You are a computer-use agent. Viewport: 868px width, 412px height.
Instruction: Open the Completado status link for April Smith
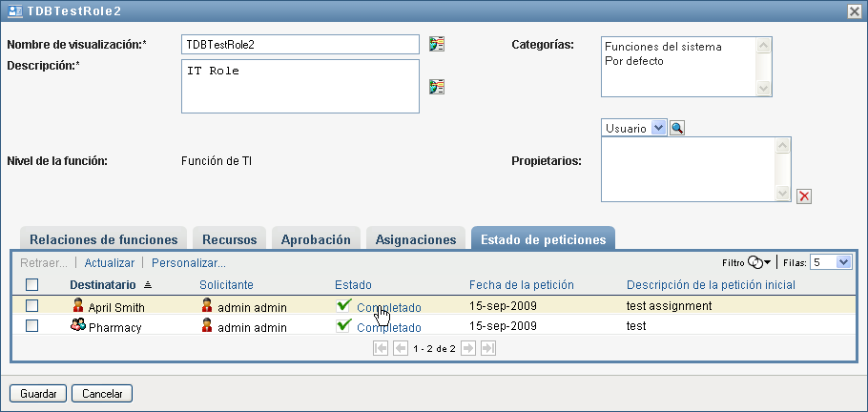pyautogui.click(x=388, y=307)
